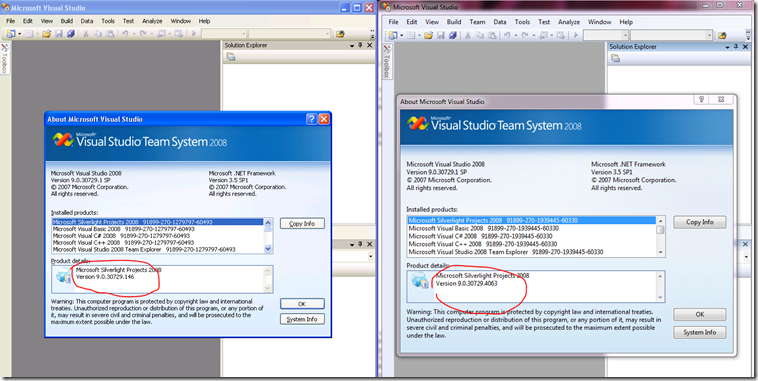758x381 pixels.
Task: Click Start Debugging arrow in right window
Action: [576, 35]
